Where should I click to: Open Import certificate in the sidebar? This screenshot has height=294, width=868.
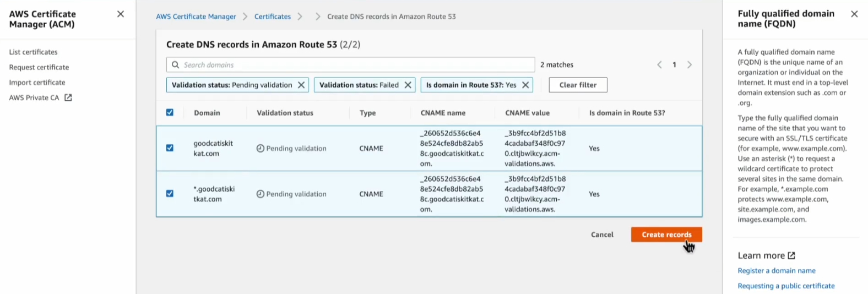pyautogui.click(x=37, y=83)
